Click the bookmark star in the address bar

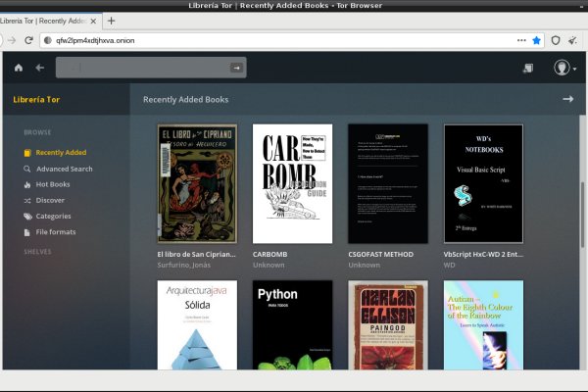click(x=536, y=40)
